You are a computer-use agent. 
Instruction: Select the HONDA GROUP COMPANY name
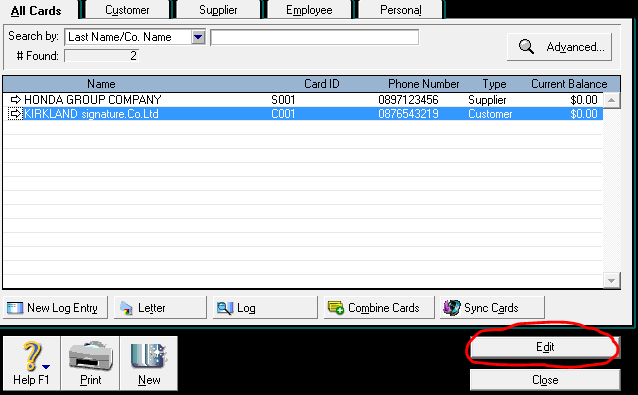93,100
